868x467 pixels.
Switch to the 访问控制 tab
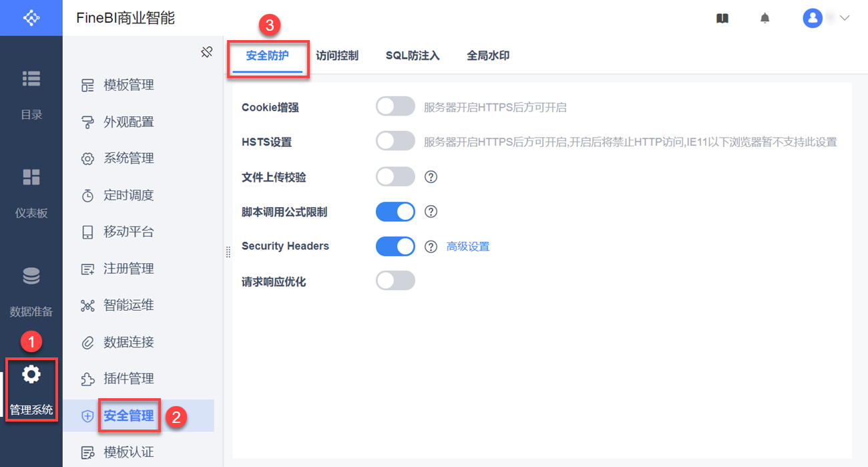click(x=337, y=56)
